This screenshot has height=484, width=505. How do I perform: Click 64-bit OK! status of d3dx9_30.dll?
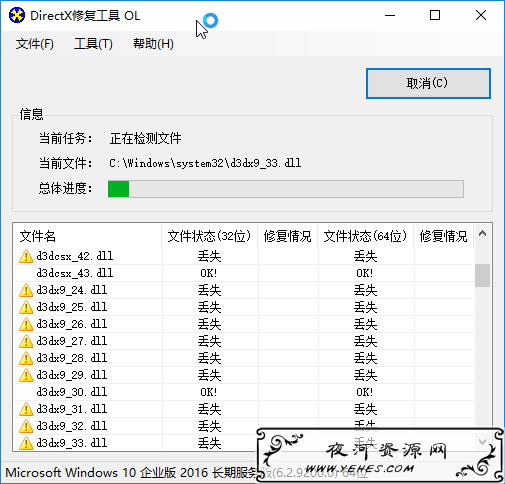click(365, 392)
